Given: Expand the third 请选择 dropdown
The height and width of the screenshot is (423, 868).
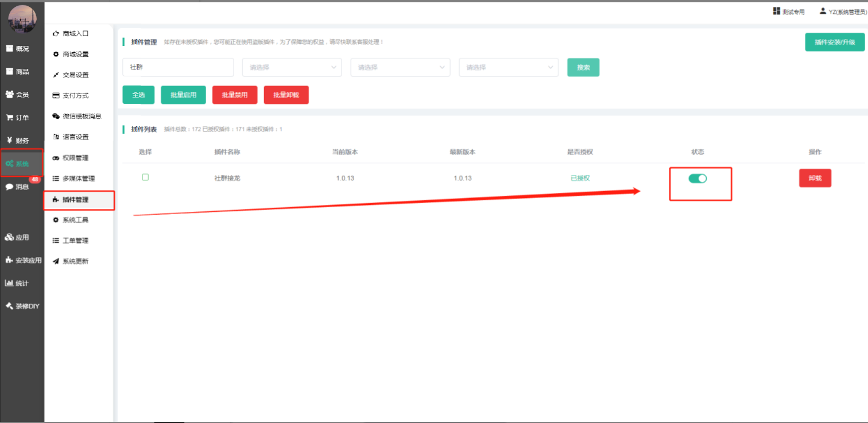Looking at the screenshot, I should pyautogui.click(x=508, y=67).
